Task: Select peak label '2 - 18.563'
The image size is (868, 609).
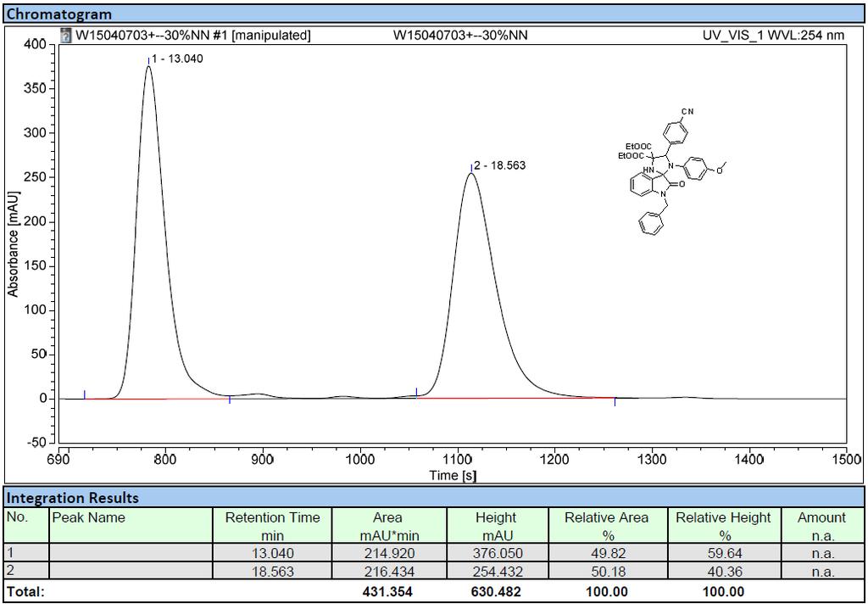Action: [499, 165]
